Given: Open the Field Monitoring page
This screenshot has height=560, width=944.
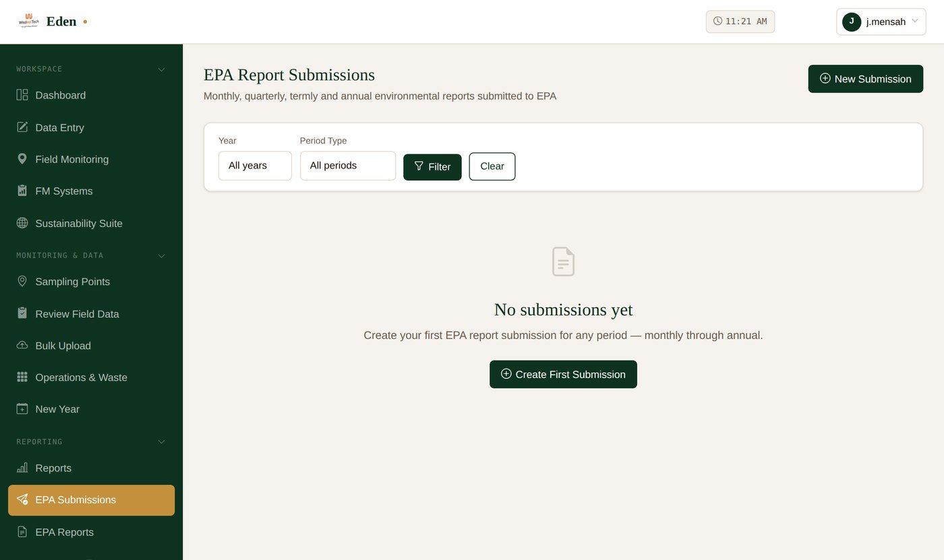Looking at the screenshot, I should click(91, 159).
